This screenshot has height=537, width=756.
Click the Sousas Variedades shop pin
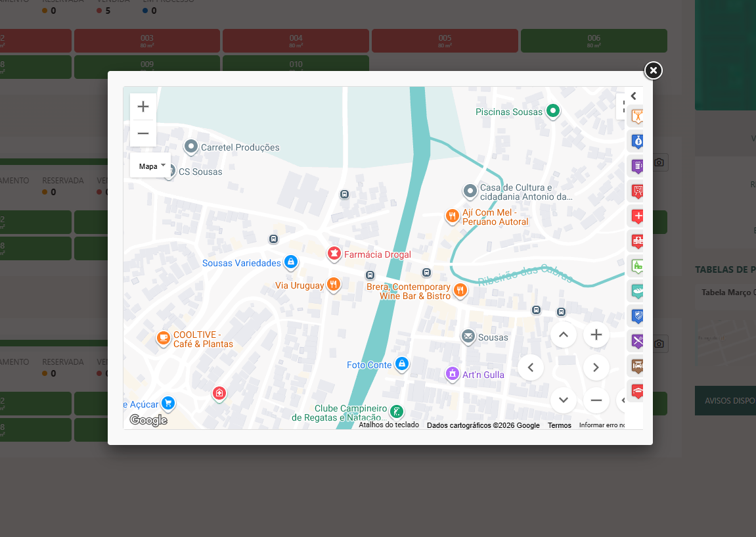[x=291, y=262]
